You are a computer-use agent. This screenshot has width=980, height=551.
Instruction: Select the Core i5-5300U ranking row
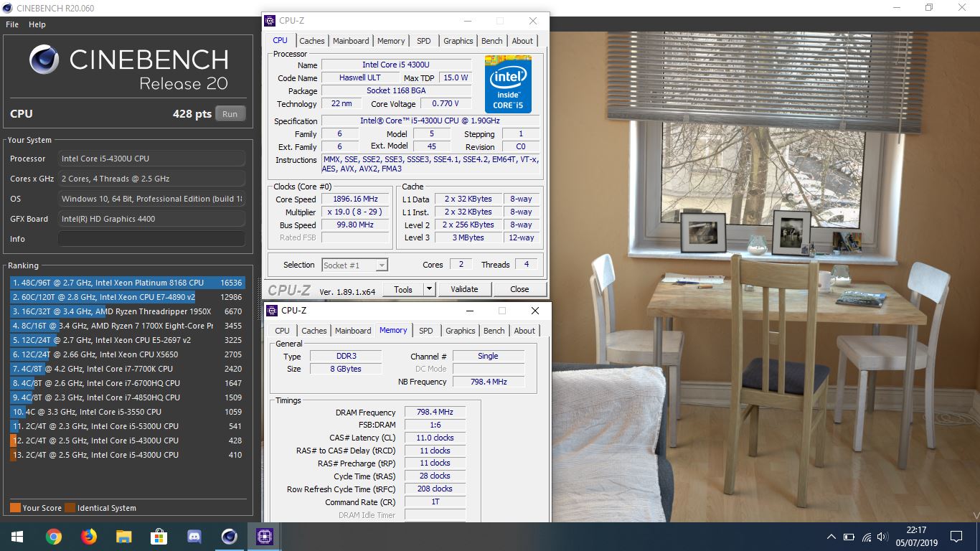coord(128,426)
